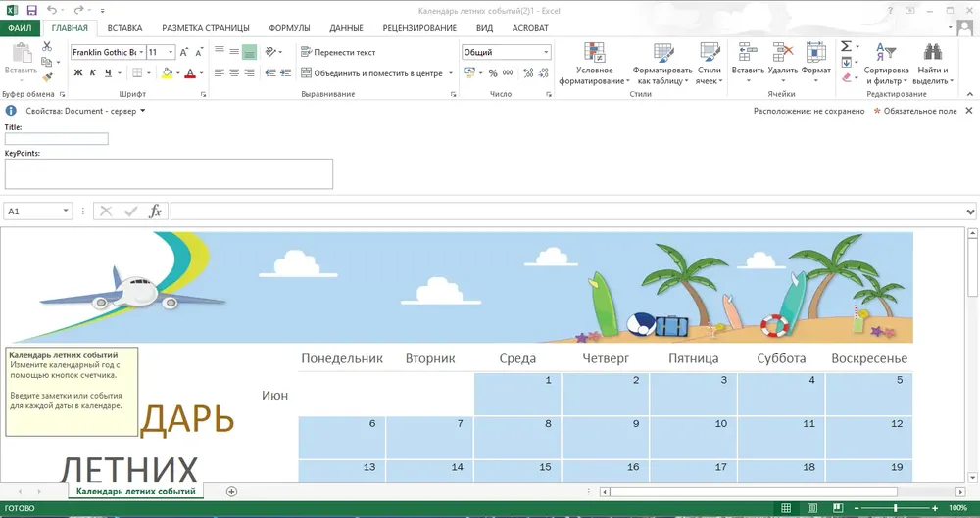Screen dimensions: 980x518
Task: Click the Insert Function fx icon
Action: point(155,212)
